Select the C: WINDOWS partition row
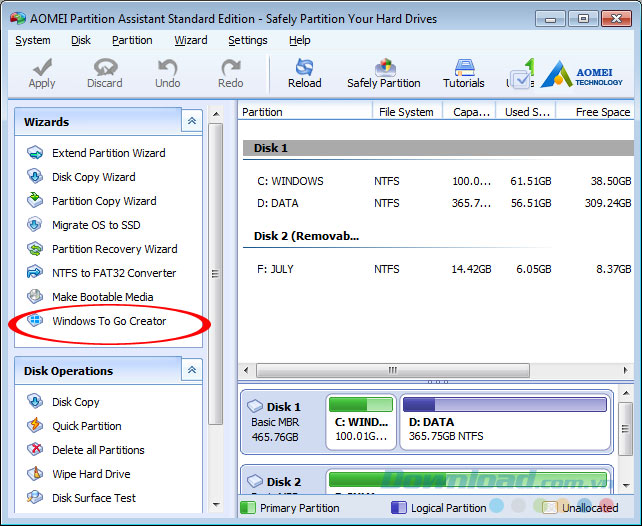 (290, 181)
